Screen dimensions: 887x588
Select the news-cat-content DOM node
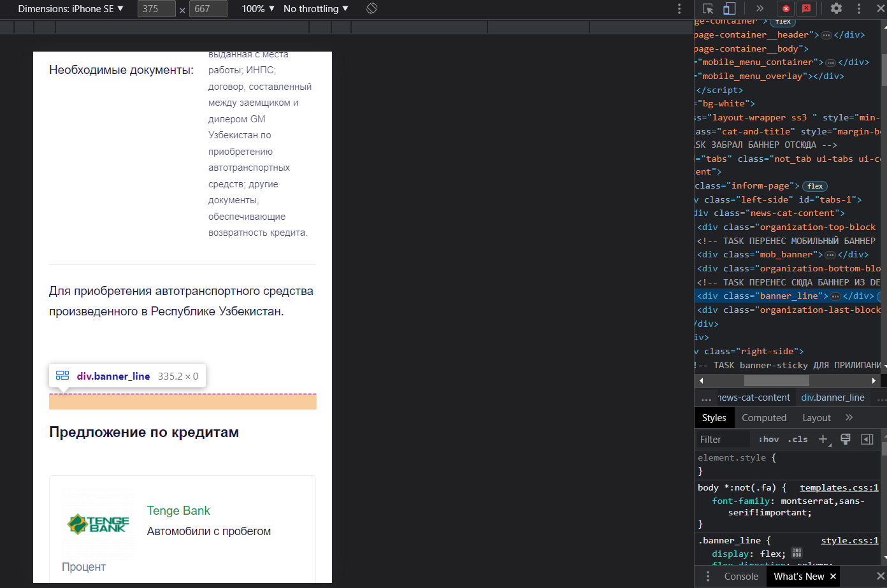769,213
